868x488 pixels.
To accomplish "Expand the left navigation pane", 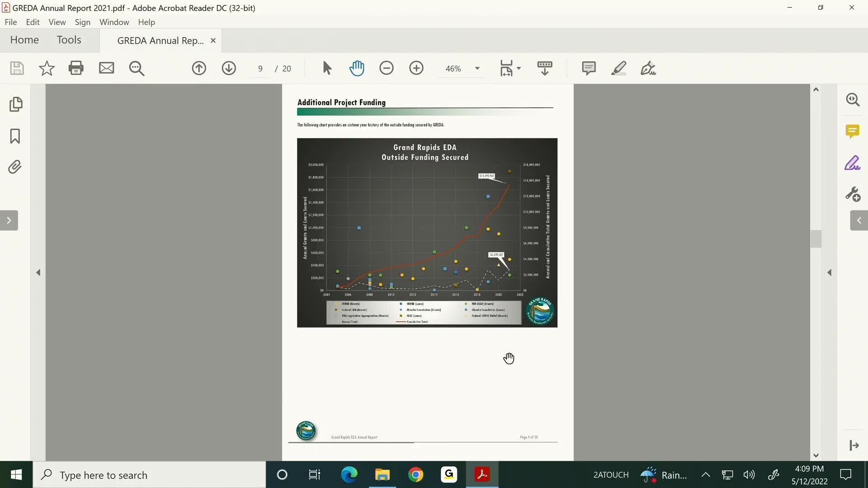I will click(x=9, y=221).
